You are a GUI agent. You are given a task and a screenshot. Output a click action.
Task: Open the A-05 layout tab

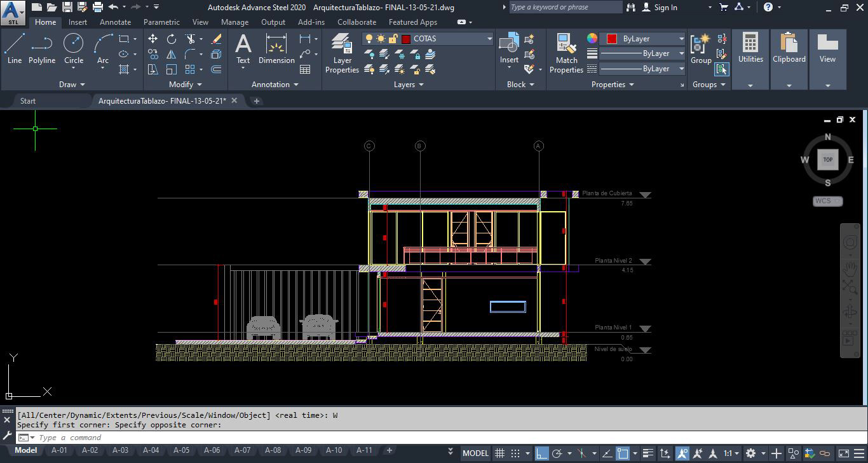(181, 450)
